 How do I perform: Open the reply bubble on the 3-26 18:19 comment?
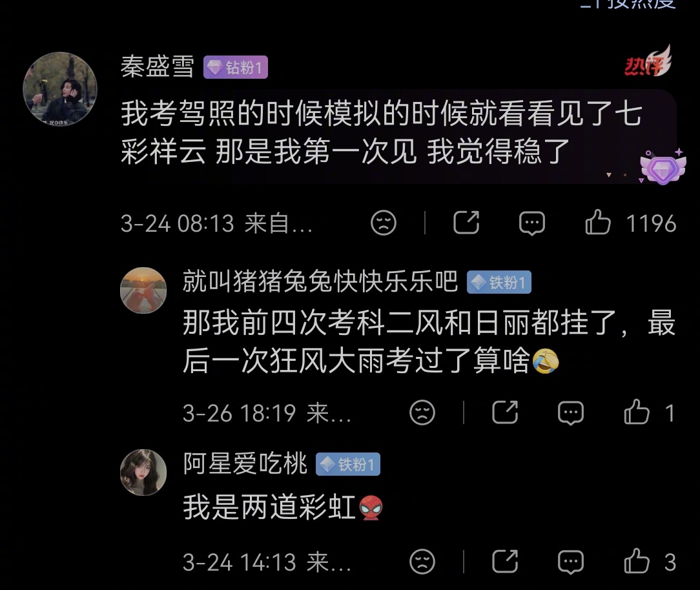click(571, 412)
